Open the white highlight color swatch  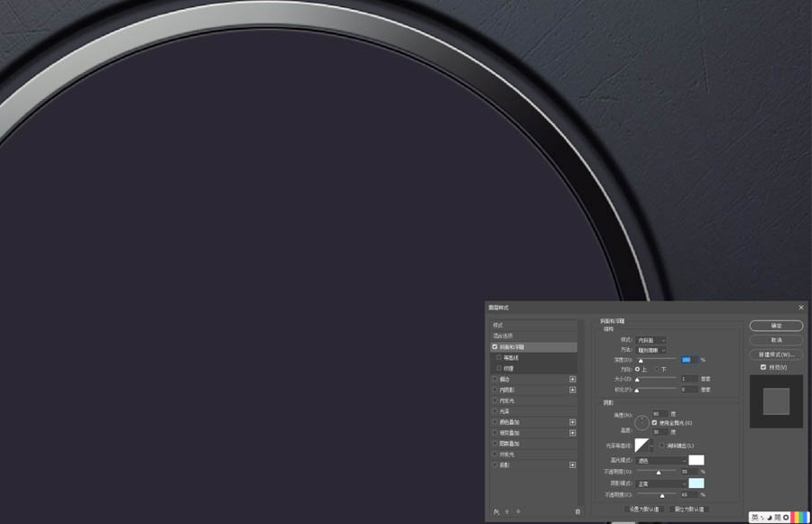(x=696, y=460)
